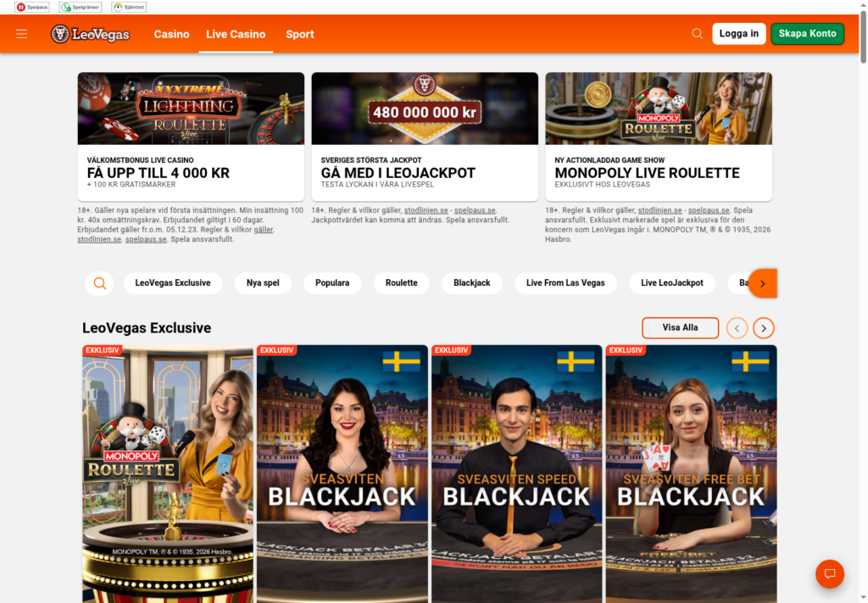The height and width of the screenshot is (603, 868).
Task: Click the gäller terms link under welcome bonus
Action: (264, 230)
